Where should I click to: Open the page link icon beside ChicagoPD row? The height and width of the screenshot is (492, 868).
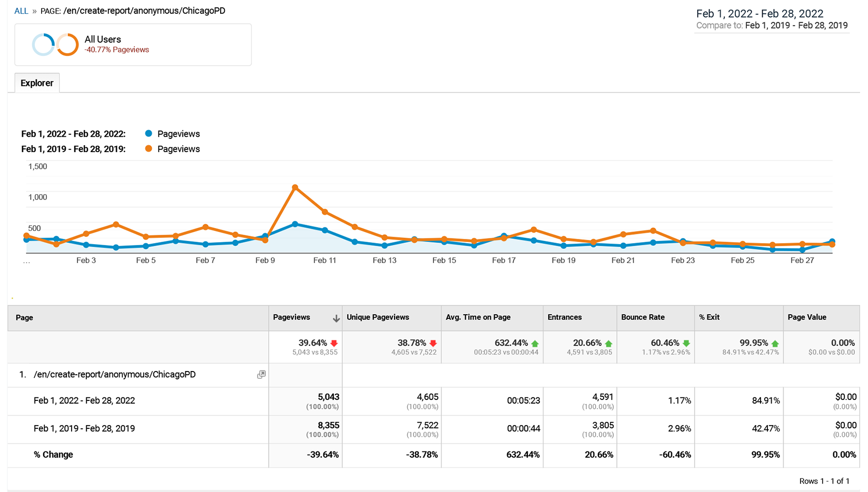point(261,375)
